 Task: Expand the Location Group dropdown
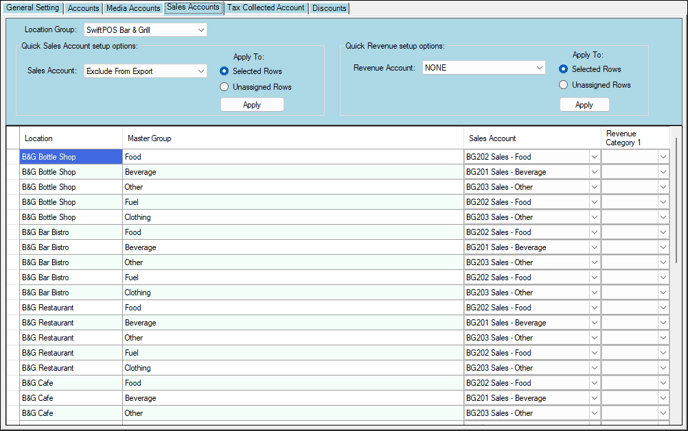(201, 30)
